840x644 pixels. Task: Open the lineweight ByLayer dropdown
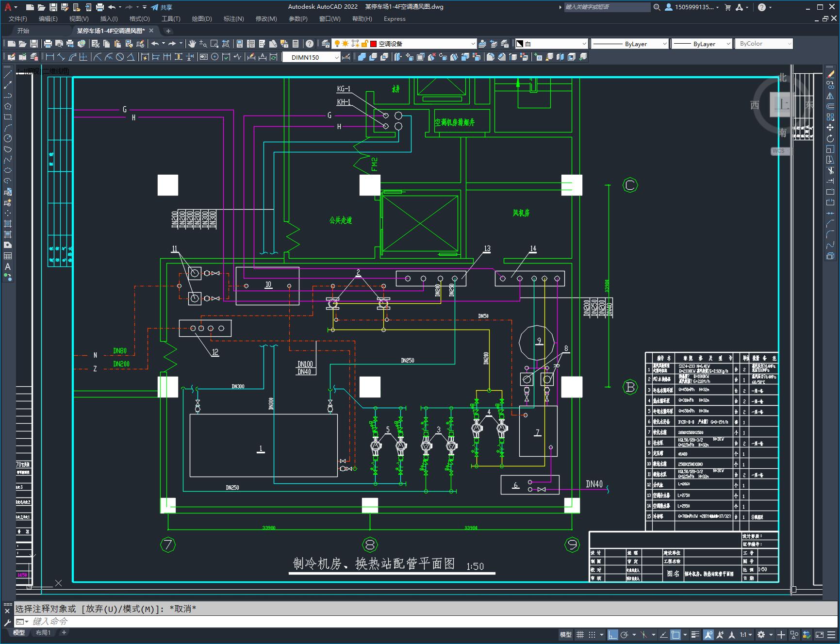pyautogui.click(x=702, y=44)
